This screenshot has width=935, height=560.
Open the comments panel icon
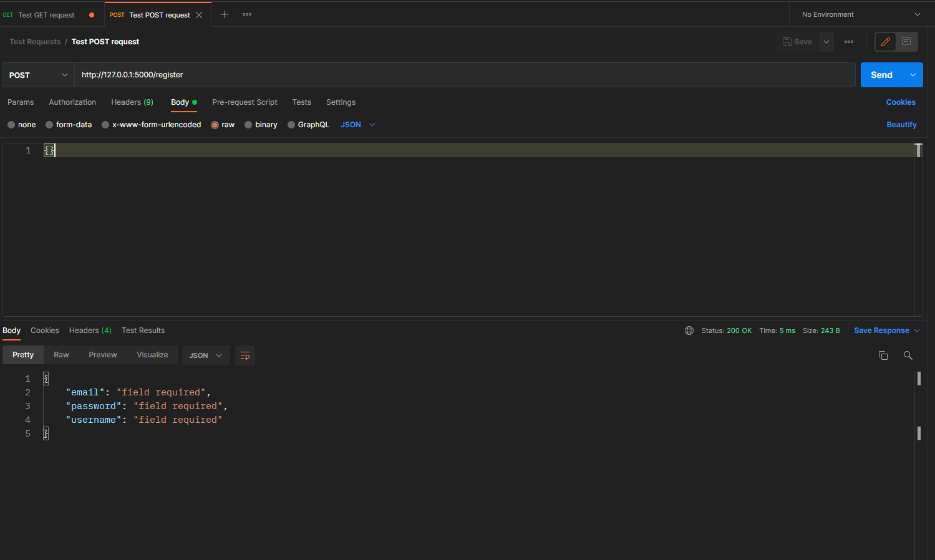coord(906,42)
